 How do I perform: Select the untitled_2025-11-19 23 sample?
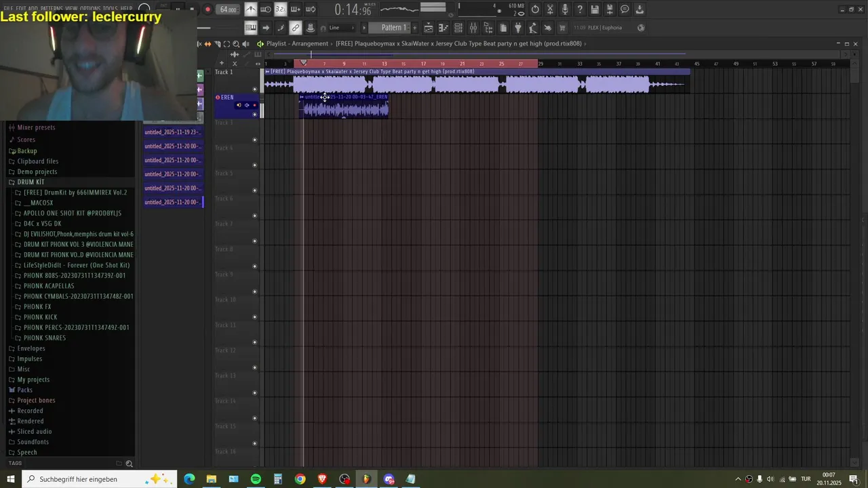tap(173, 132)
